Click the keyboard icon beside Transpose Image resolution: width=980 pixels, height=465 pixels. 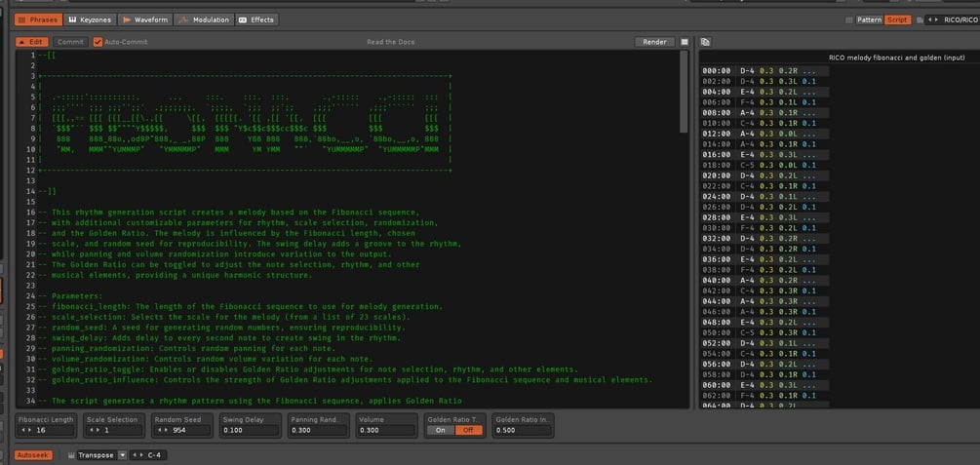click(71, 455)
